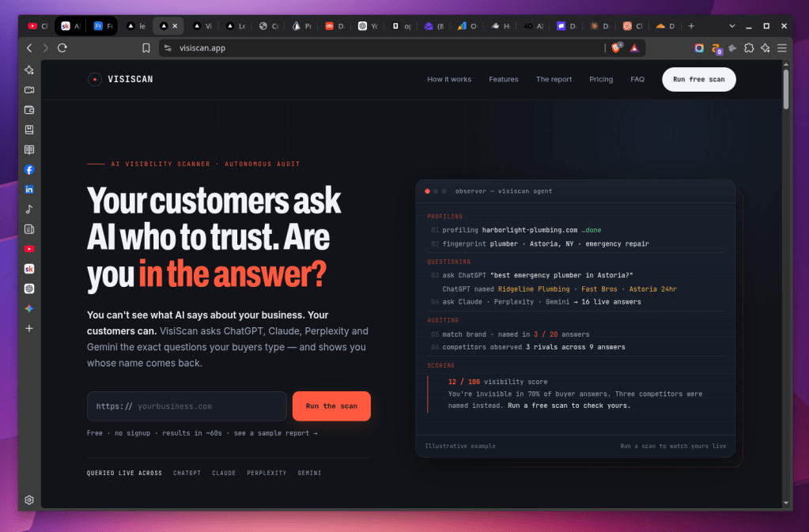Open the orange extension with badge
The height and width of the screenshot is (532, 809).
pos(716,48)
